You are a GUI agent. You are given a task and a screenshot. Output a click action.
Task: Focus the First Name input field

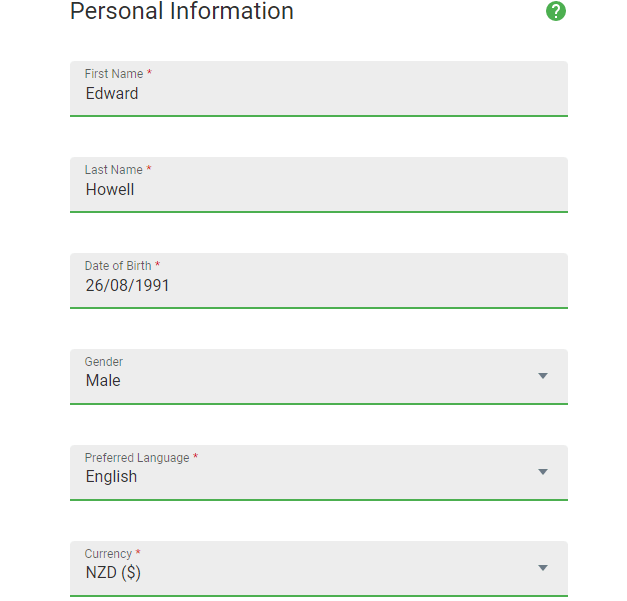(319, 89)
